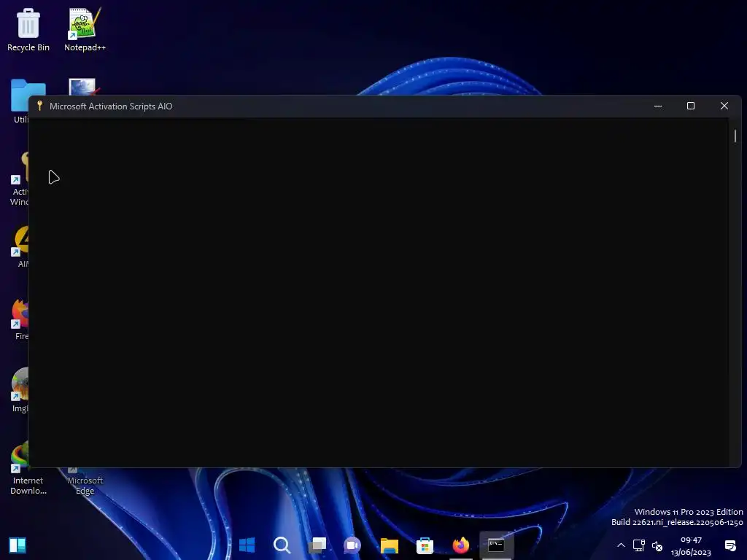
Task: Open the Firefox desktop shortcut
Action: click(x=19, y=319)
